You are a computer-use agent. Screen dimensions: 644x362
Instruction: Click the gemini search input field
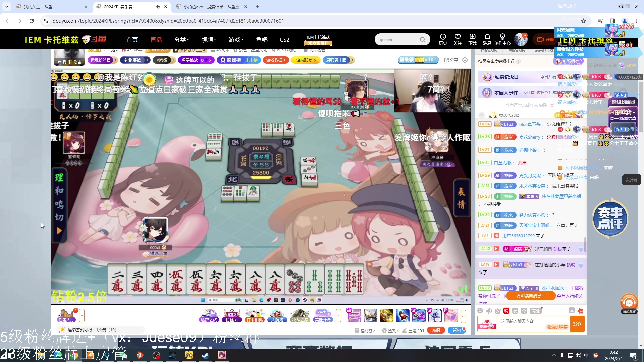point(397,40)
